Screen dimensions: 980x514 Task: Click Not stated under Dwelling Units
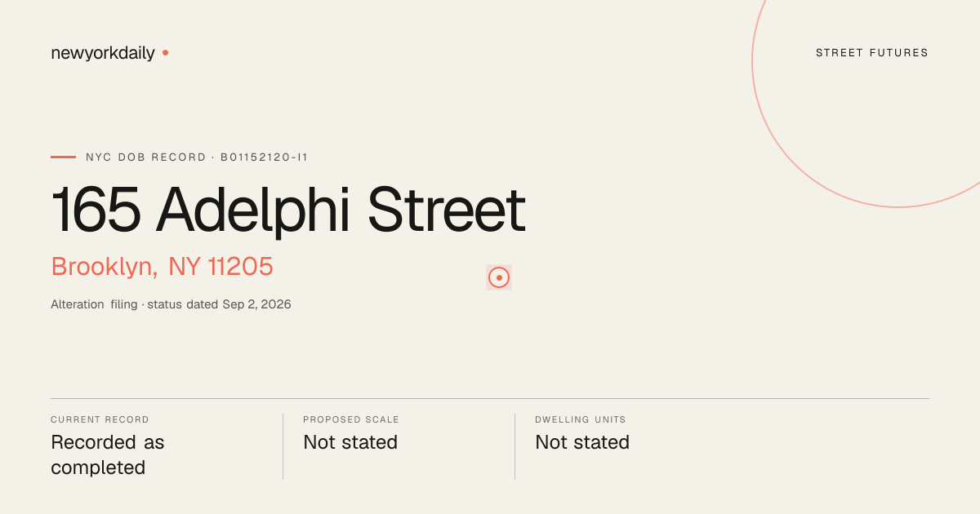(x=582, y=442)
